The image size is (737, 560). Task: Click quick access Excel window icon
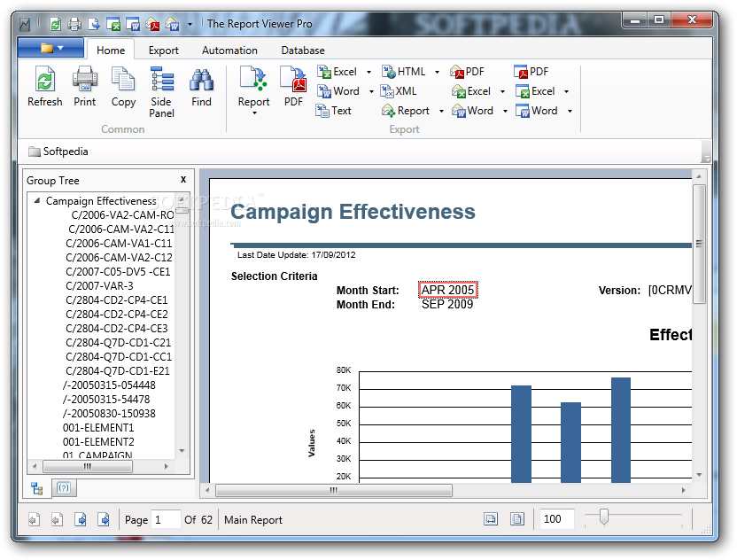pyautogui.click(x=113, y=24)
